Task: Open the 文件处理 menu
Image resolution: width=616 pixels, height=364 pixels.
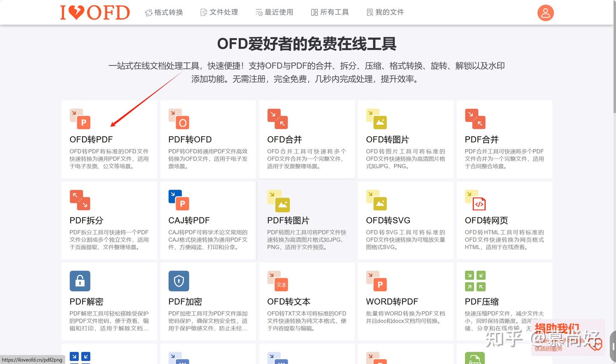Action: pos(219,12)
